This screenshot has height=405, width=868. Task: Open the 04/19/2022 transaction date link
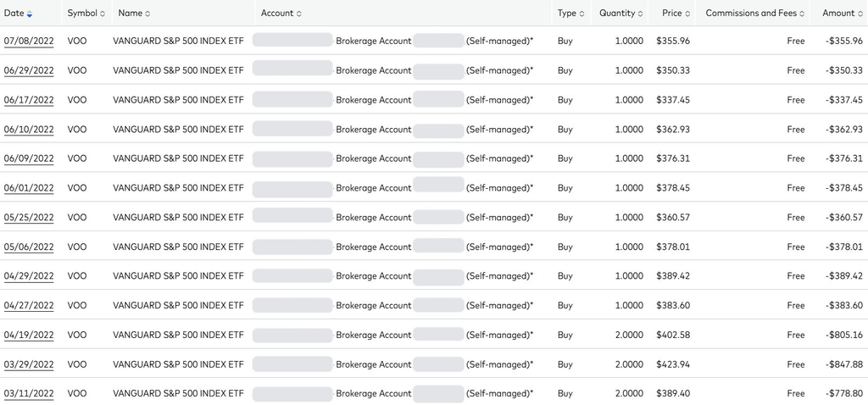[x=29, y=336]
